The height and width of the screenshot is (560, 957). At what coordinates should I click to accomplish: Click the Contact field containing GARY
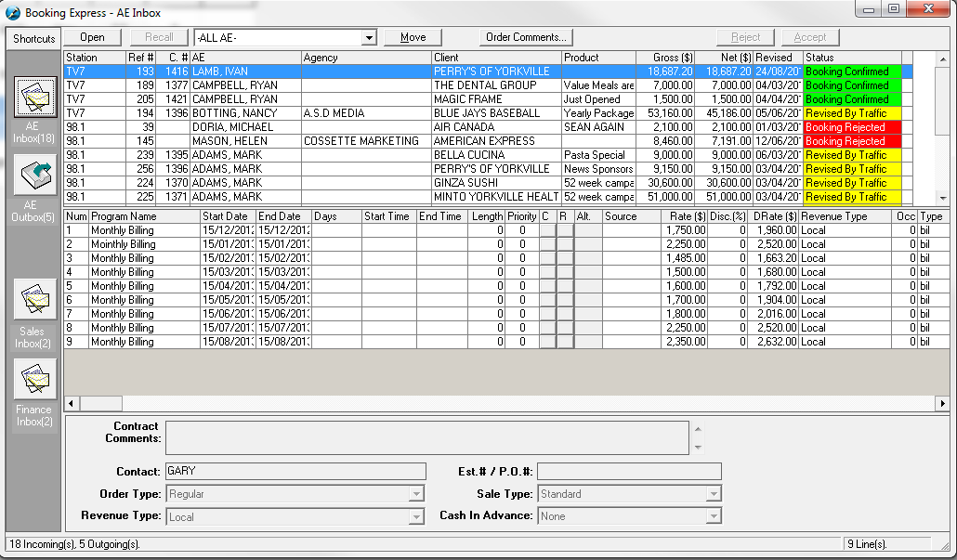click(295, 472)
